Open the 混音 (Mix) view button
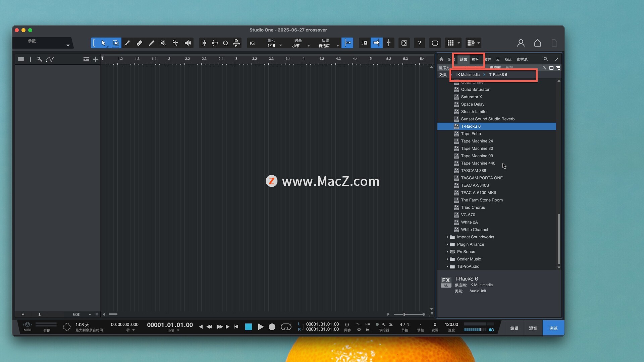The width and height of the screenshot is (644, 362). (x=533, y=328)
